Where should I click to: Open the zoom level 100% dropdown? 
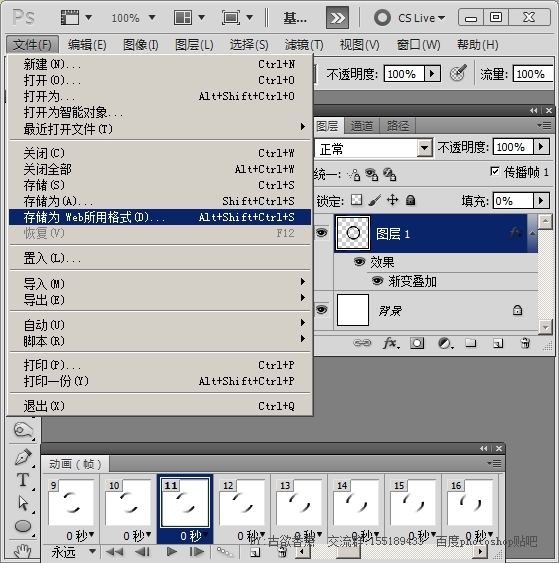[152, 17]
